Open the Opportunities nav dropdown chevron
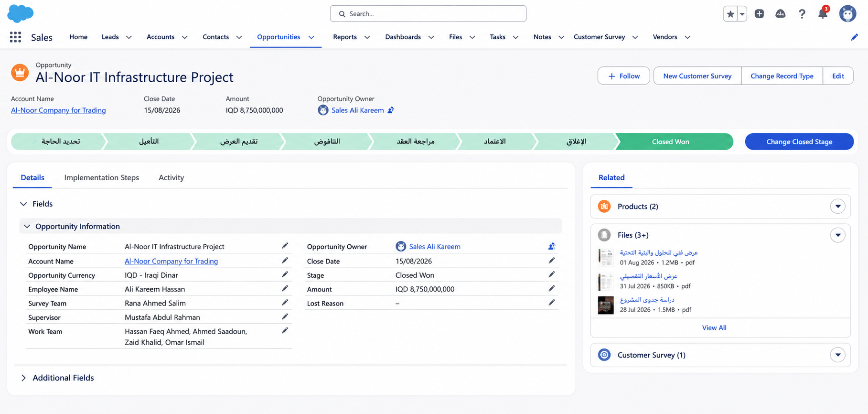The width and height of the screenshot is (868, 414). click(x=311, y=37)
